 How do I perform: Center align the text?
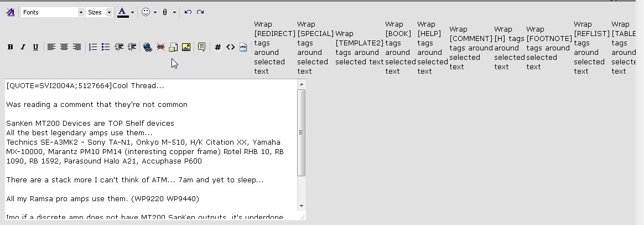click(x=64, y=47)
